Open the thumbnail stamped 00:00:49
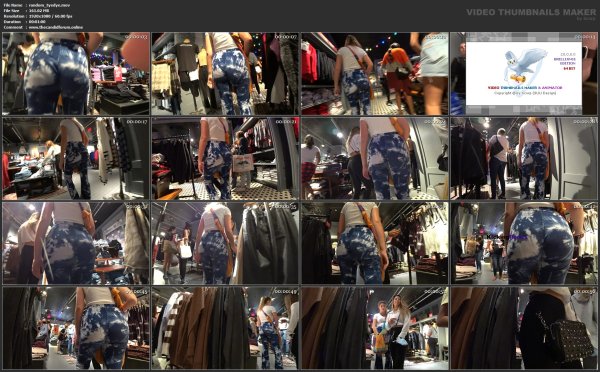The image size is (600, 372). (x=225, y=328)
